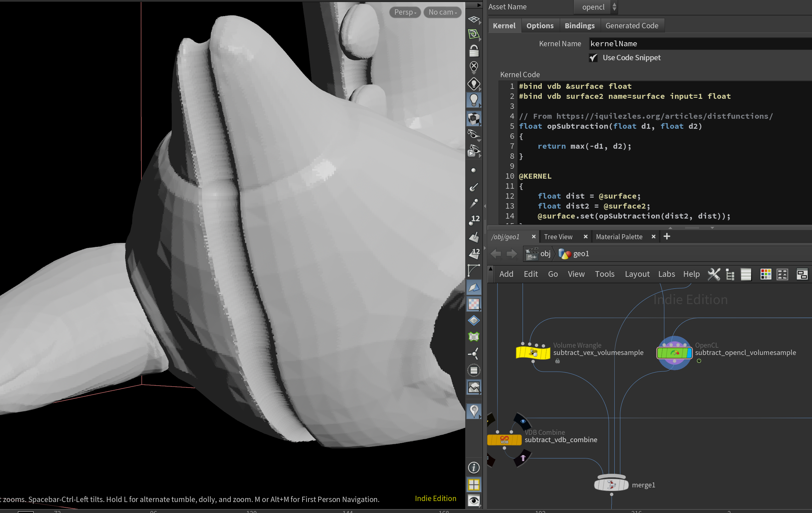Uncheck the Use Code Snippet checkbox
The width and height of the screenshot is (812, 513).
click(x=593, y=58)
